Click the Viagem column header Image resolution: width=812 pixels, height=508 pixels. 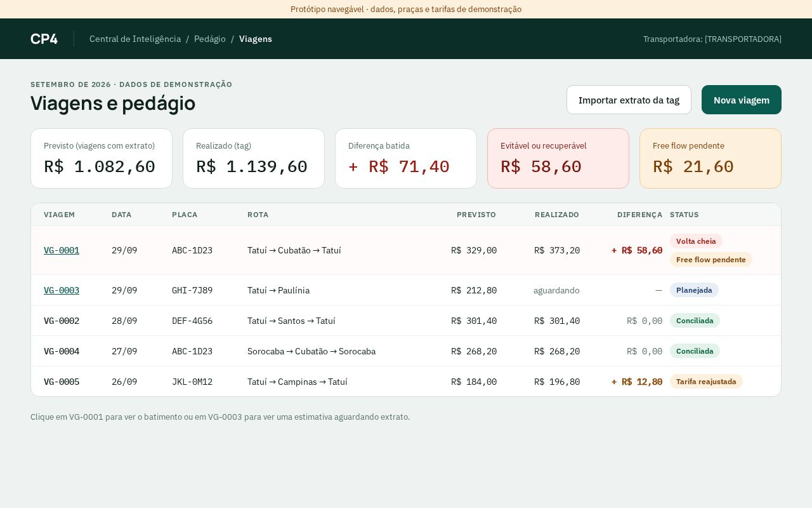pyautogui.click(x=60, y=215)
